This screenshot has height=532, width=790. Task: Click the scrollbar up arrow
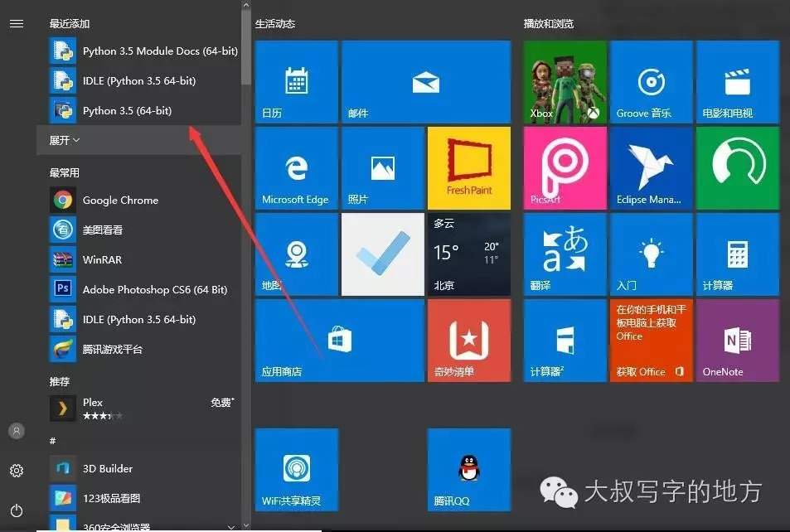246,5
